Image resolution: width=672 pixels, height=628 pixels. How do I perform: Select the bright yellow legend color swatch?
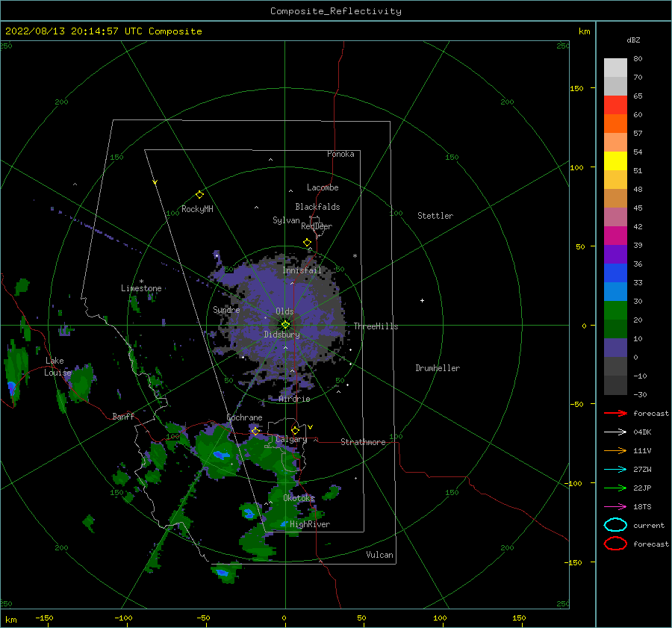[x=615, y=161]
